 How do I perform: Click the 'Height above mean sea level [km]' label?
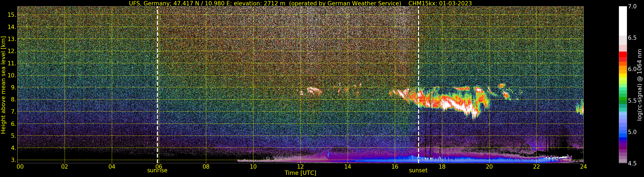[x=3, y=85]
